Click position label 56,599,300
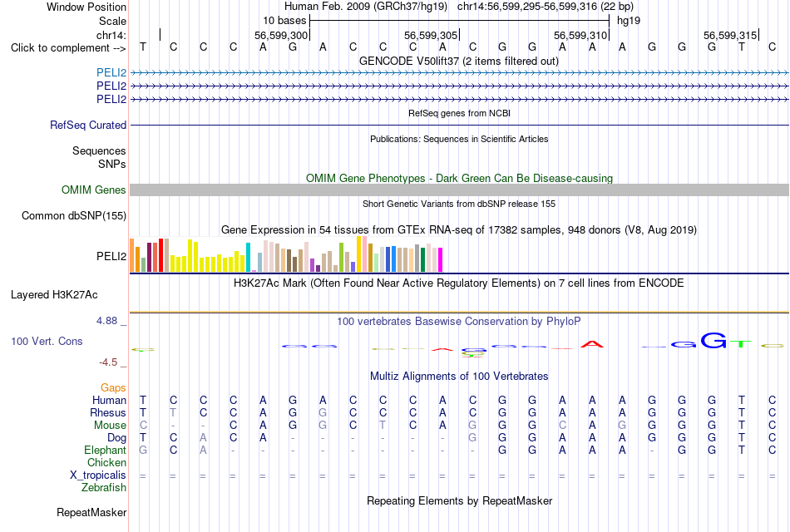 [280, 35]
